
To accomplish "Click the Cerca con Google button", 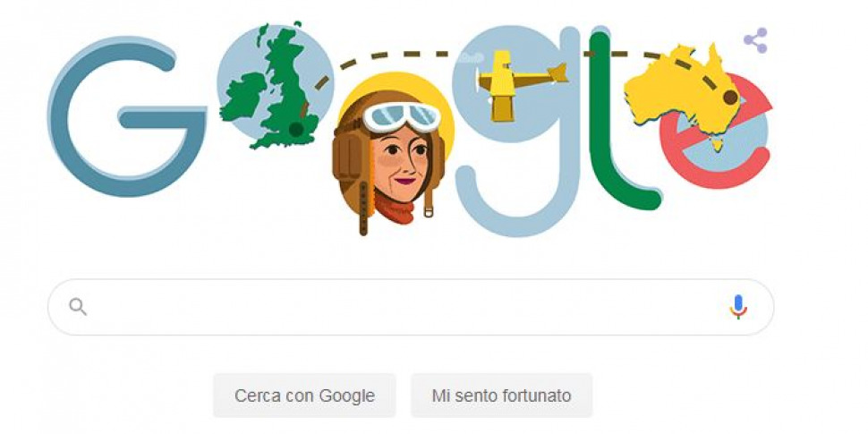I will [304, 396].
